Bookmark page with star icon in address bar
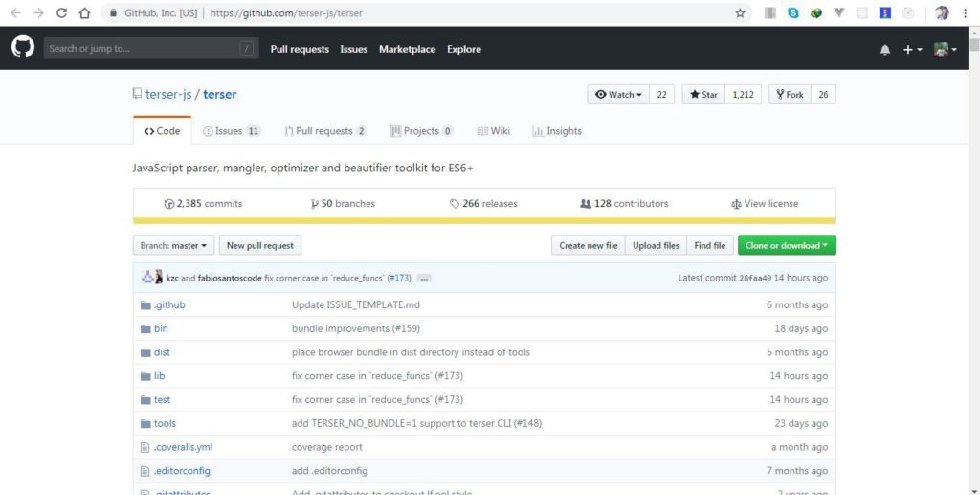The image size is (980, 495). (740, 13)
